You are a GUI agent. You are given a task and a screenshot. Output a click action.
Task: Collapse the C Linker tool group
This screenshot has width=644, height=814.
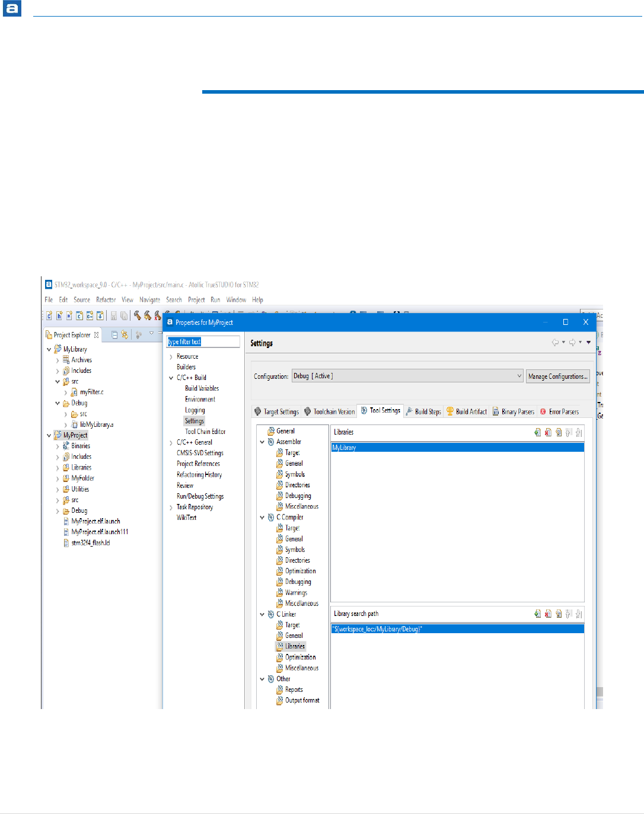[x=262, y=614]
